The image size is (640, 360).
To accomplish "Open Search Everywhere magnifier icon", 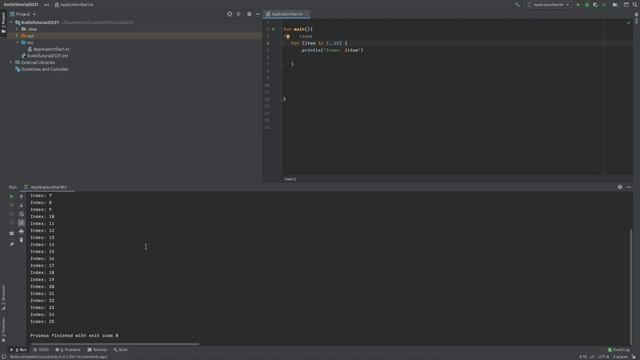I will (635, 4).
